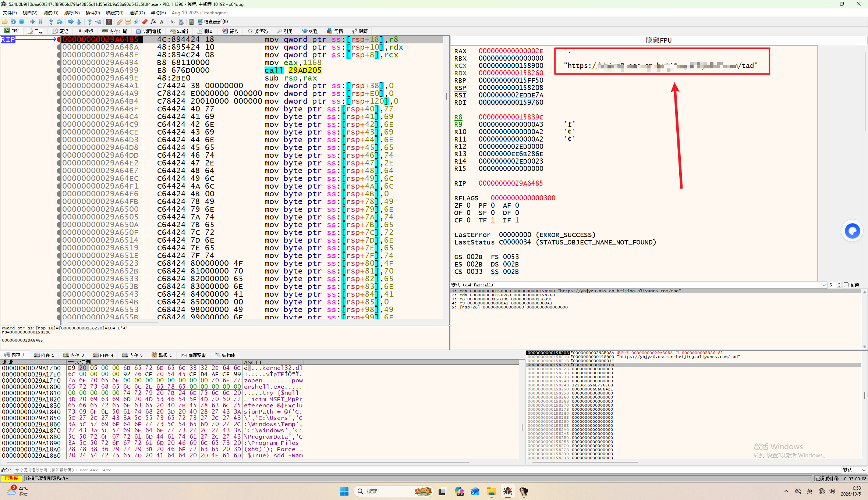Toggle breakpoint bullet at 000000000029A648A
The height and width of the screenshot is (500, 868).
click(59, 47)
